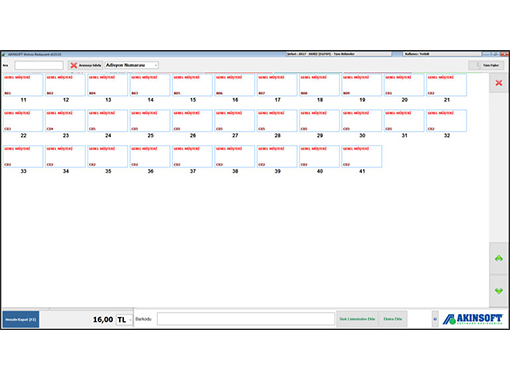Select order card number 33
The image size is (510, 380).
pos(23,156)
